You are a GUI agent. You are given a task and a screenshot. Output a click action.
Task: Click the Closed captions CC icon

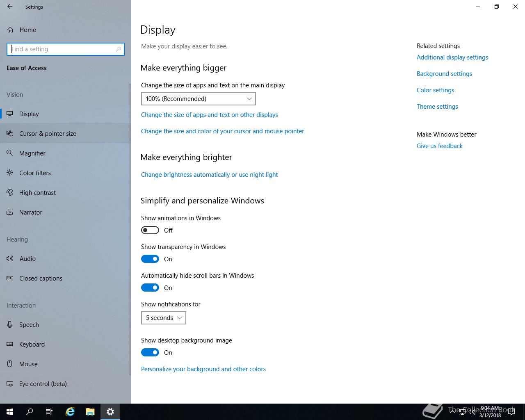(10, 278)
